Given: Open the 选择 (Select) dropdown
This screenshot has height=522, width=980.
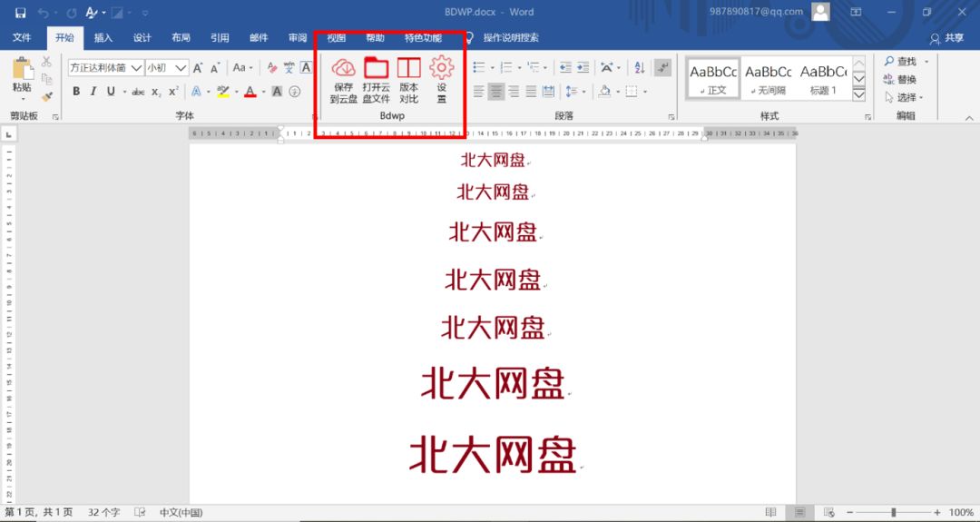Looking at the screenshot, I should (x=906, y=97).
